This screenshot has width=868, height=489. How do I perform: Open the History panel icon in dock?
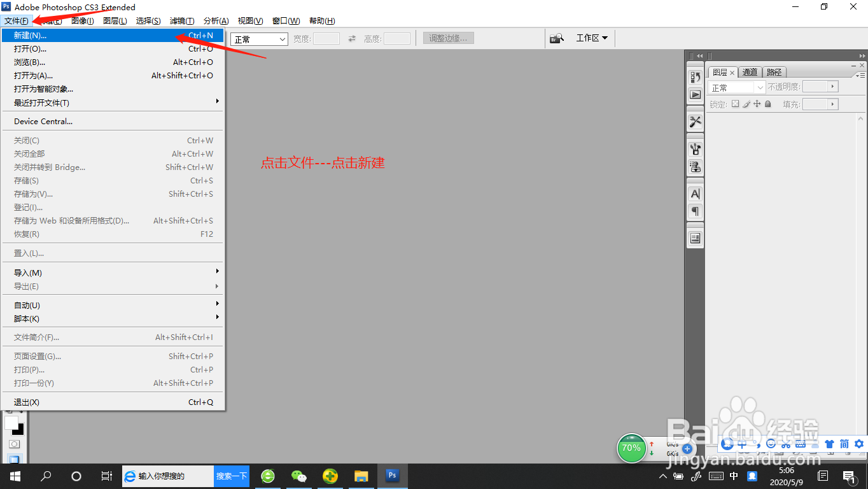695,76
